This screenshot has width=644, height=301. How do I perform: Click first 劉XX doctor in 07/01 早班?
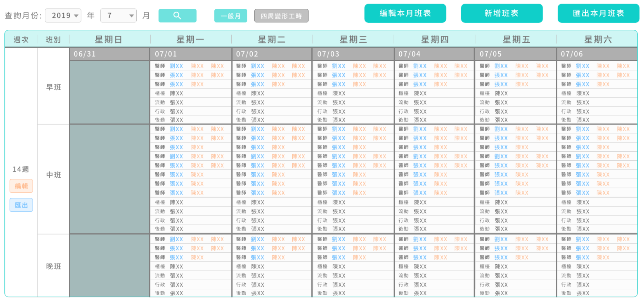pos(176,66)
